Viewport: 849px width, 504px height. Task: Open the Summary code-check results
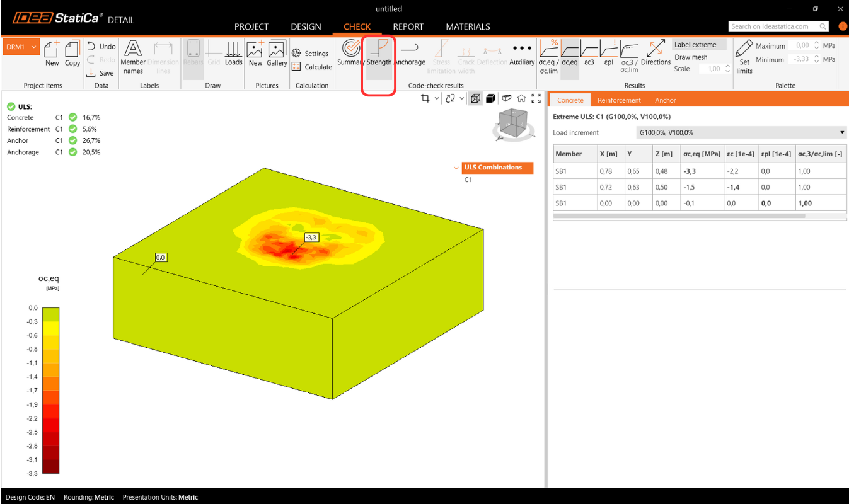[350, 53]
